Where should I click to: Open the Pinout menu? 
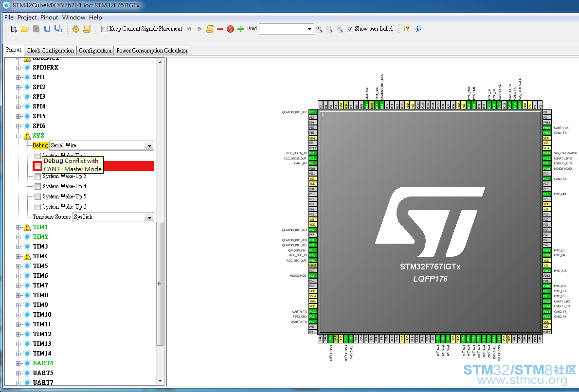click(x=49, y=18)
